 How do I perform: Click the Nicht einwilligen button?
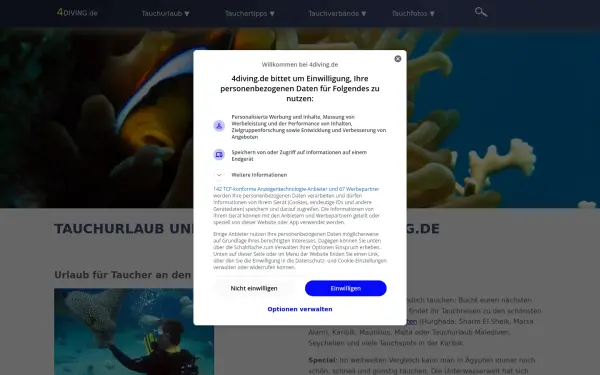tap(254, 288)
